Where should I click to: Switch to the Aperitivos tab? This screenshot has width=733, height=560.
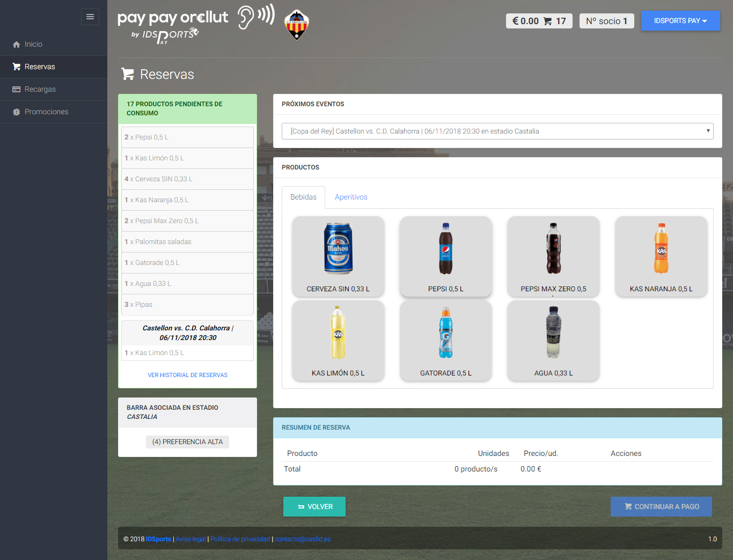(x=351, y=197)
